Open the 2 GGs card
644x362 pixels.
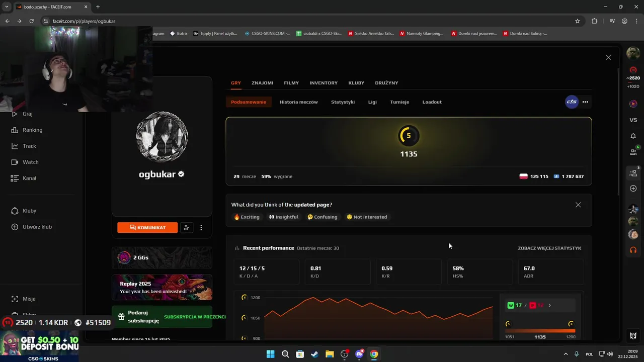tap(162, 257)
